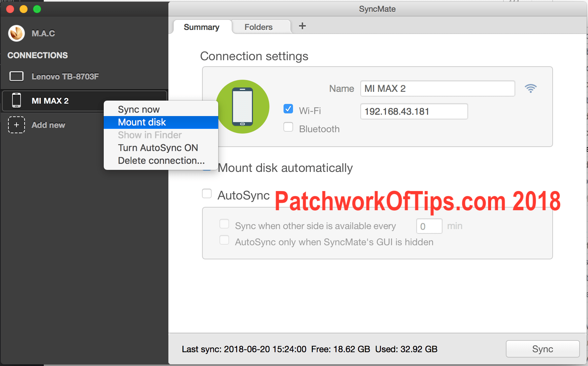
Task: Click the M.A.C account name
Action: (43, 33)
